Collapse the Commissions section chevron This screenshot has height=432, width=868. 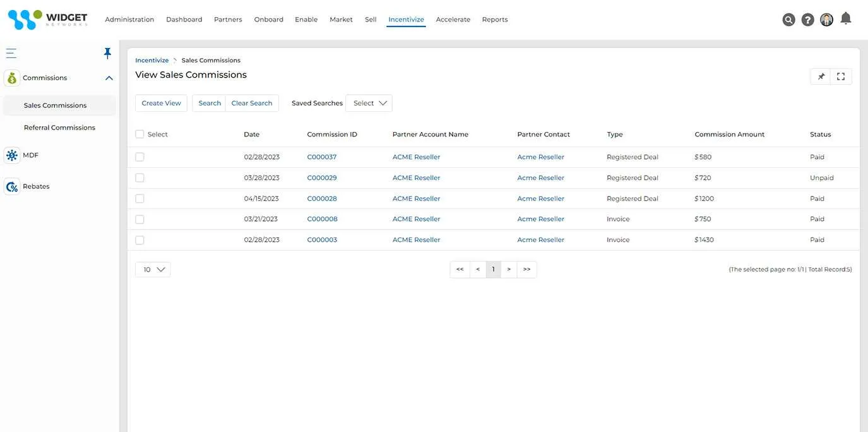pyautogui.click(x=109, y=78)
